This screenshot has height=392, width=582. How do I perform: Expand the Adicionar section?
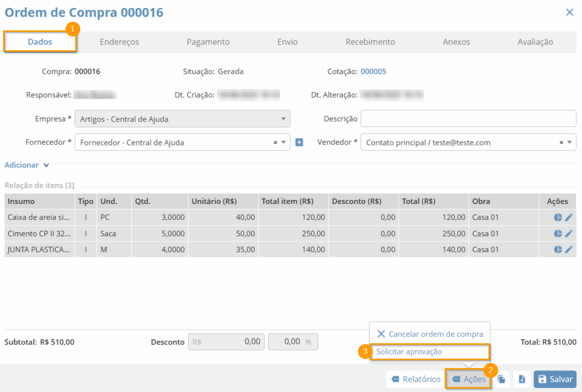pyautogui.click(x=27, y=165)
